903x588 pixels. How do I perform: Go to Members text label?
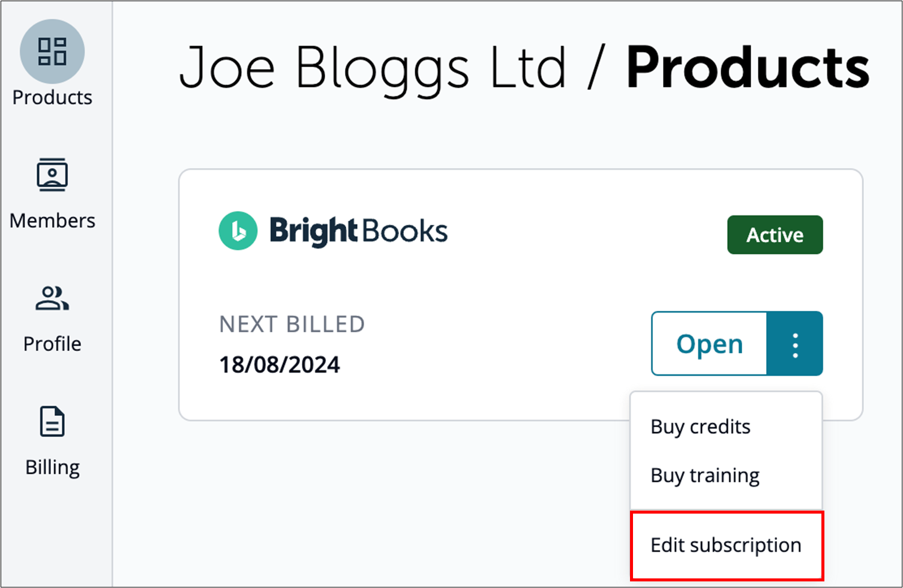click(x=52, y=221)
